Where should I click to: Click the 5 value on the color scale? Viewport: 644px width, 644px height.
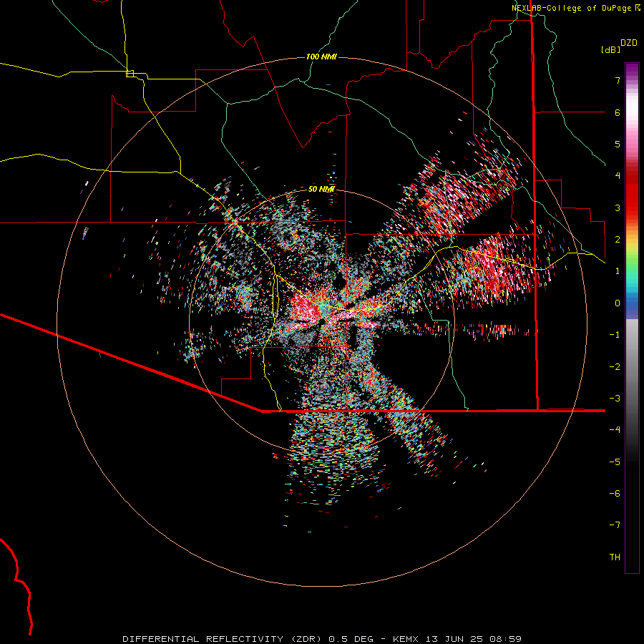(618, 144)
